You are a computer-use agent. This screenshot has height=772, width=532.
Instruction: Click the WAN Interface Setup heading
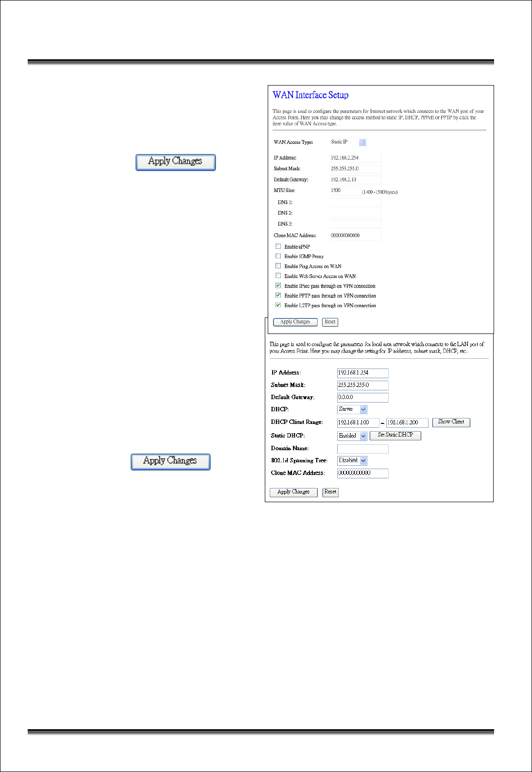tap(310, 95)
